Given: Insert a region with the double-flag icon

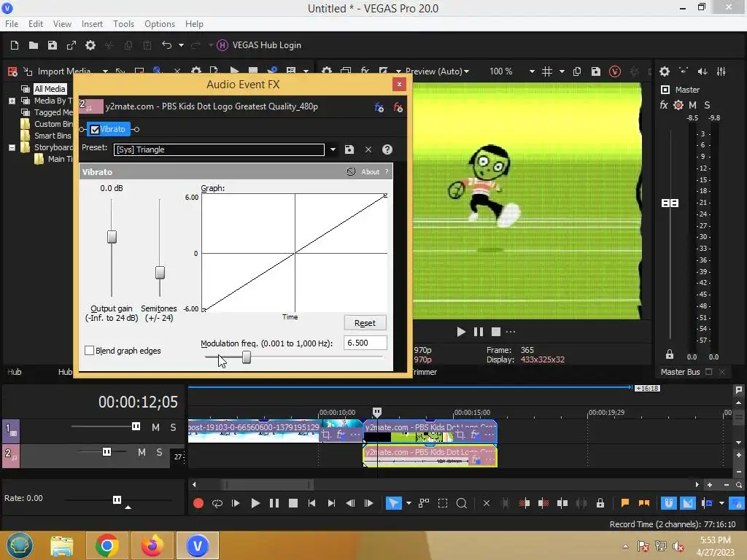Looking at the screenshot, I should coord(644,503).
